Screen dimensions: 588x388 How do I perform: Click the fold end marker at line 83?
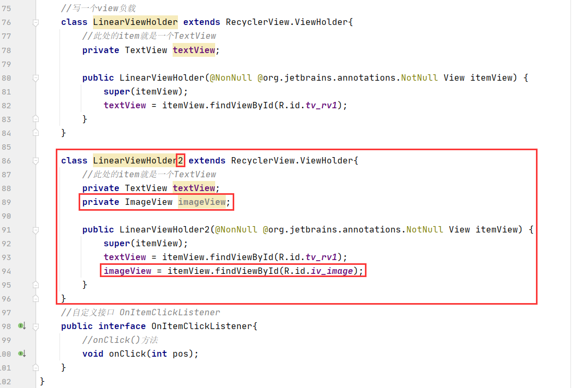pos(36,119)
